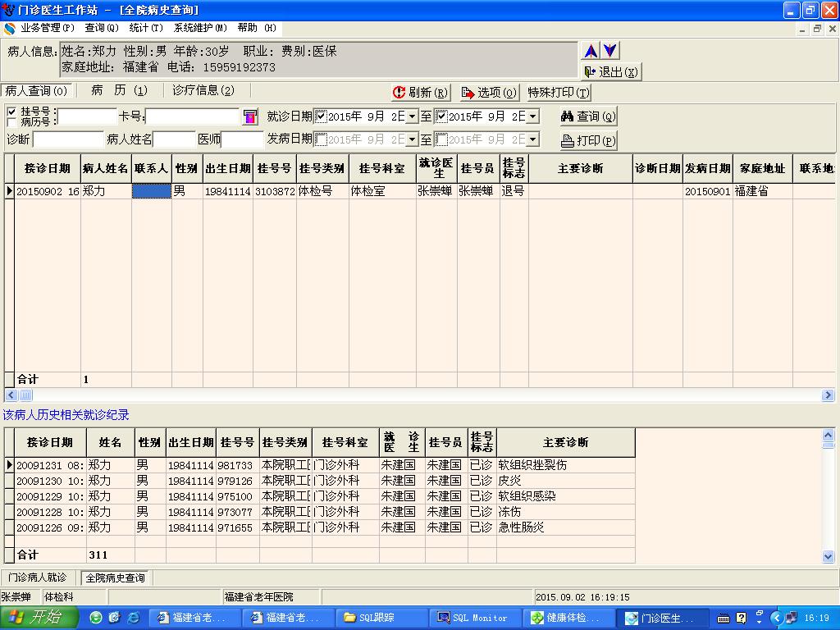Switch to the 诊疗信息(2) tab
840x630 pixels.
point(203,91)
